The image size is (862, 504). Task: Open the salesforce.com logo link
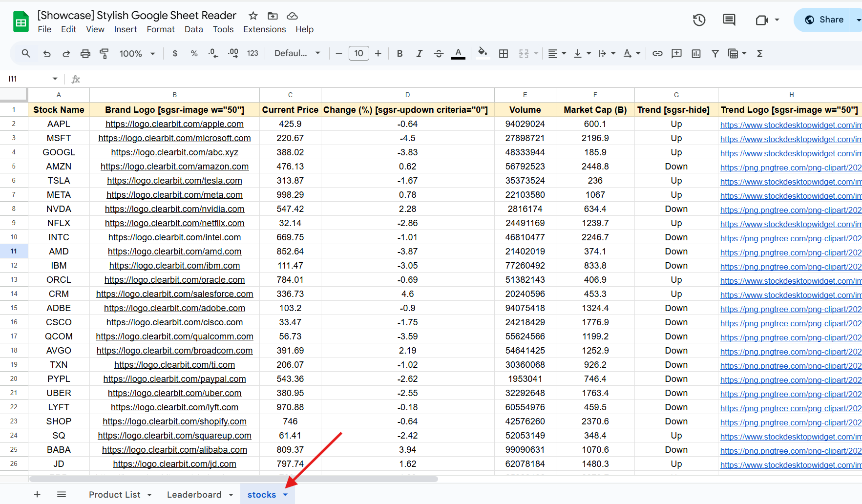pyautogui.click(x=174, y=294)
